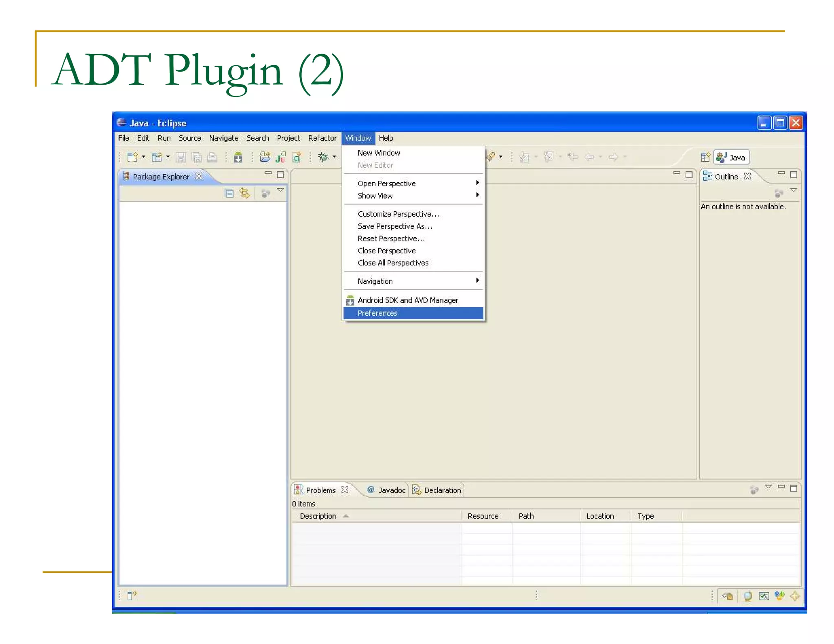Maximize the Package Explorer view
This screenshot has height=644, width=834.
(280, 175)
